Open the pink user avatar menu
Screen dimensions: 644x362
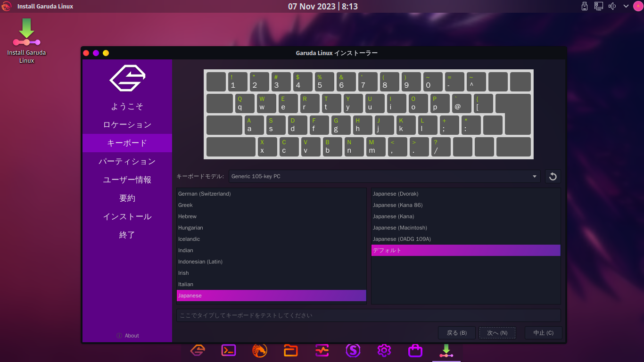pos(638,6)
